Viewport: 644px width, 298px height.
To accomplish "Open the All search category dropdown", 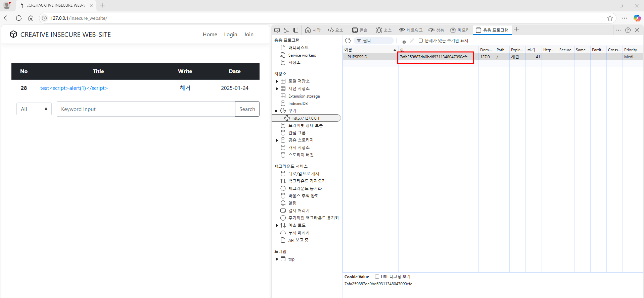I will 34,109.
